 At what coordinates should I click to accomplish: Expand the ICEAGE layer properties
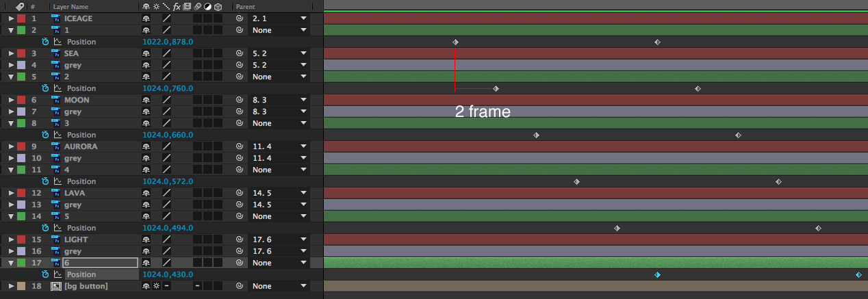click(11, 18)
